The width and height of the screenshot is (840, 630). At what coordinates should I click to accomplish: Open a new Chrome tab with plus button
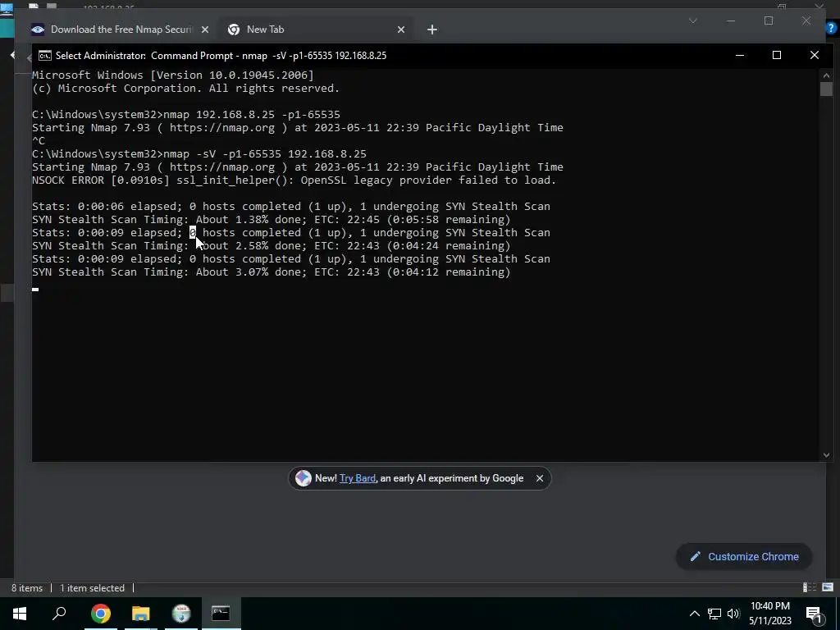(x=431, y=30)
